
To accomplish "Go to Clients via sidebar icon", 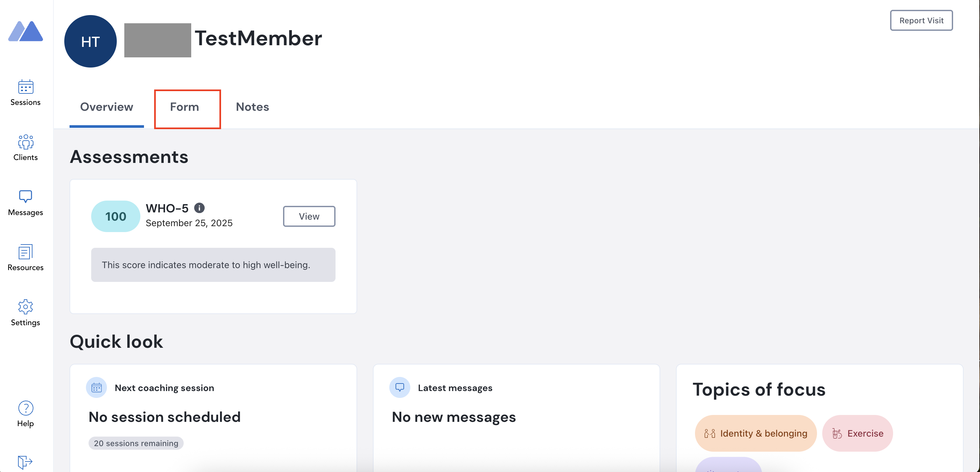I will click(26, 142).
